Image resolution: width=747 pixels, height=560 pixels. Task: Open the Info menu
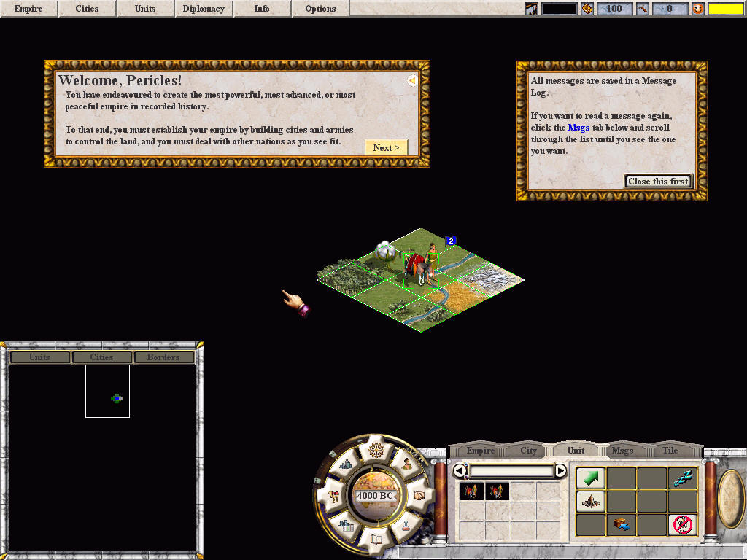pyautogui.click(x=262, y=9)
